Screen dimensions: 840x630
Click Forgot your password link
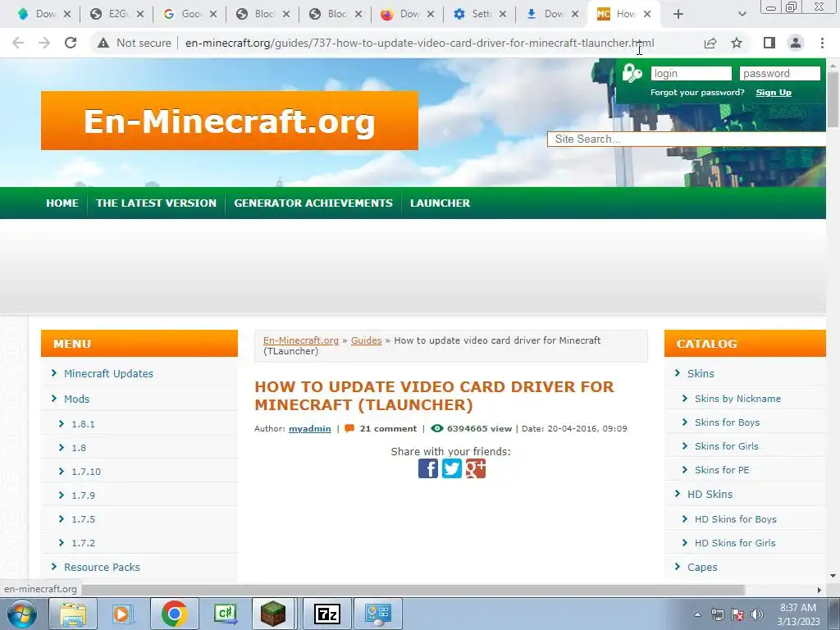697,93
